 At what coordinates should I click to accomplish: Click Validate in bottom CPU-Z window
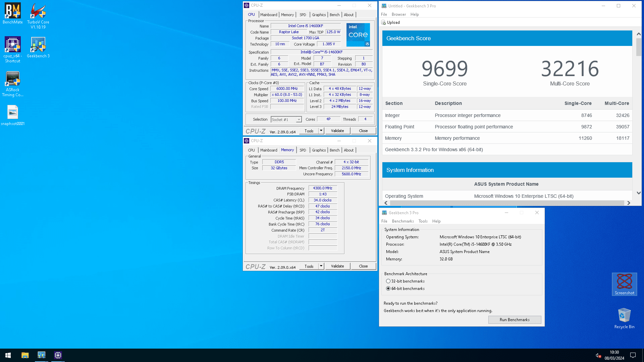337,266
